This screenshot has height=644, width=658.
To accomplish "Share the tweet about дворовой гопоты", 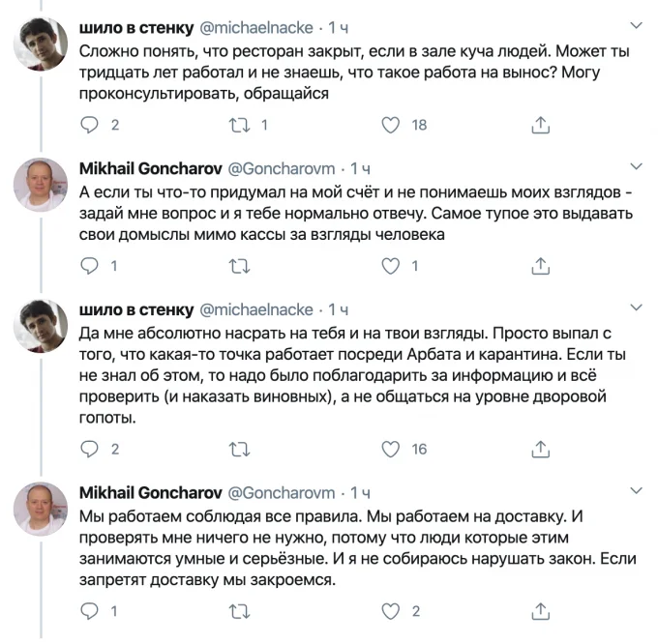I will (541, 449).
